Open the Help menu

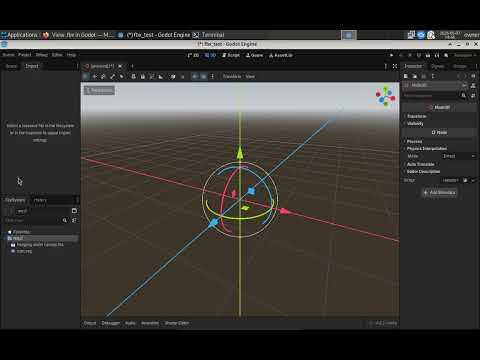tap(71, 55)
